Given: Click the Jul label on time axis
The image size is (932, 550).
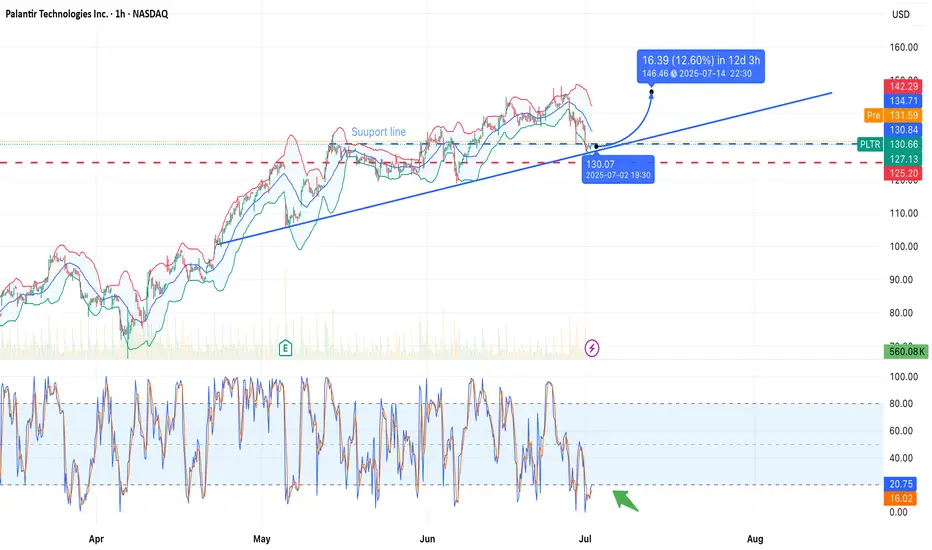Looking at the screenshot, I should [x=585, y=539].
